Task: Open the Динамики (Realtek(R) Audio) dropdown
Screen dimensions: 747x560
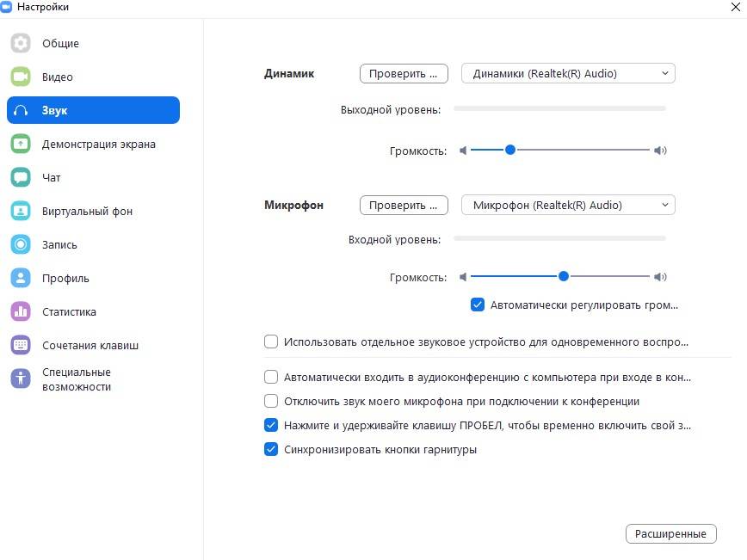Action: coord(568,74)
